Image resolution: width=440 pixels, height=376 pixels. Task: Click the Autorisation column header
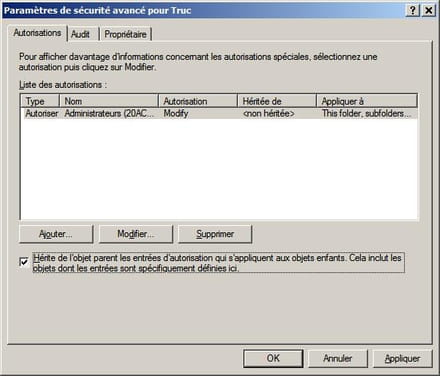tap(198, 101)
